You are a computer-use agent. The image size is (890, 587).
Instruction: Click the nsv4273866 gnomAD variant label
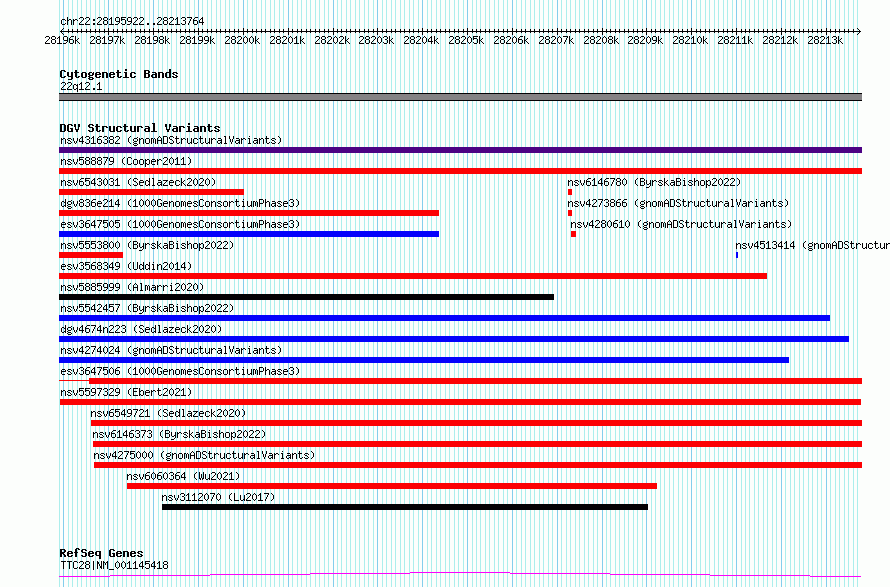click(678, 203)
